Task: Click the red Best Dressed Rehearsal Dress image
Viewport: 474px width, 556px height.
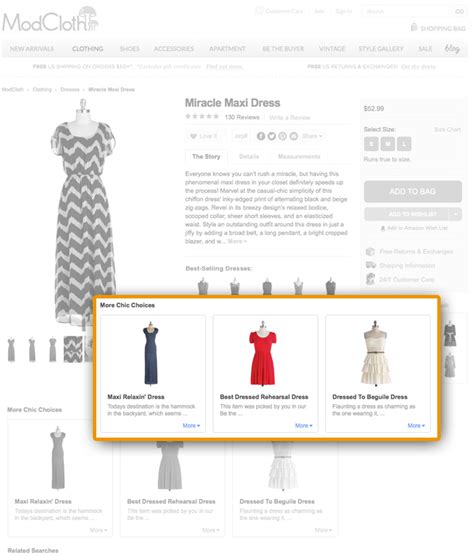Action: coord(263,353)
